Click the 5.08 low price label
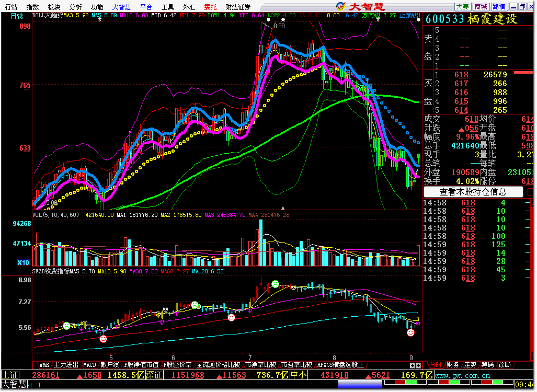537x392 pixels. coord(52,203)
